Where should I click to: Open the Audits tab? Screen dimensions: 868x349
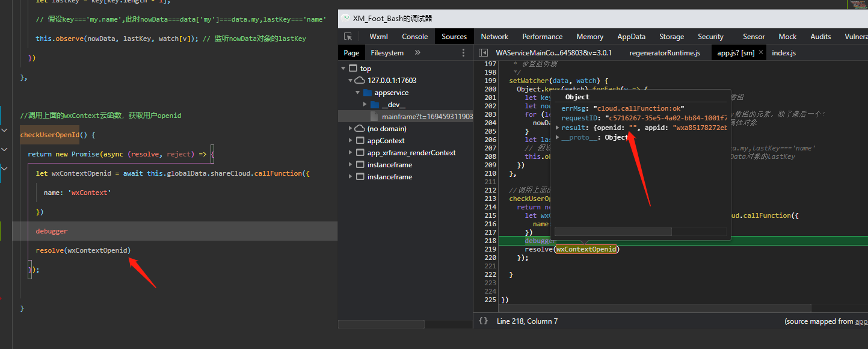point(820,37)
